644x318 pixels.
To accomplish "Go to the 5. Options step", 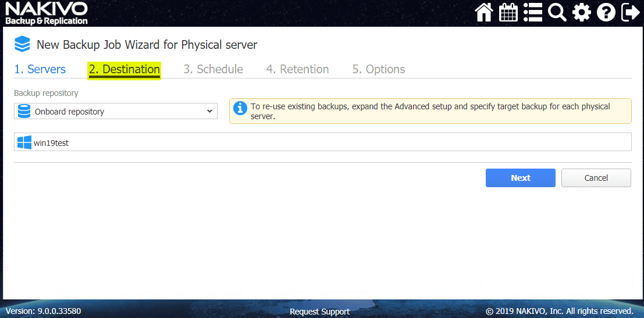I will [x=379, y=69].
